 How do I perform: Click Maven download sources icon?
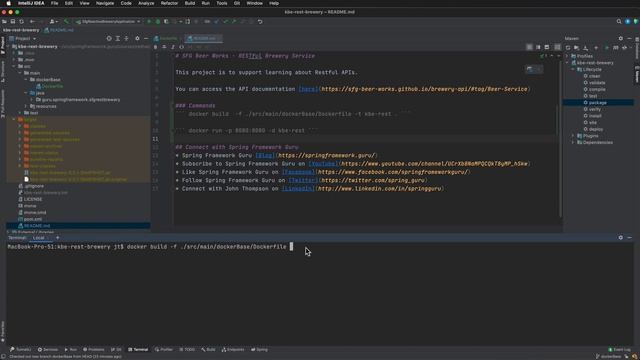point(586,48)
